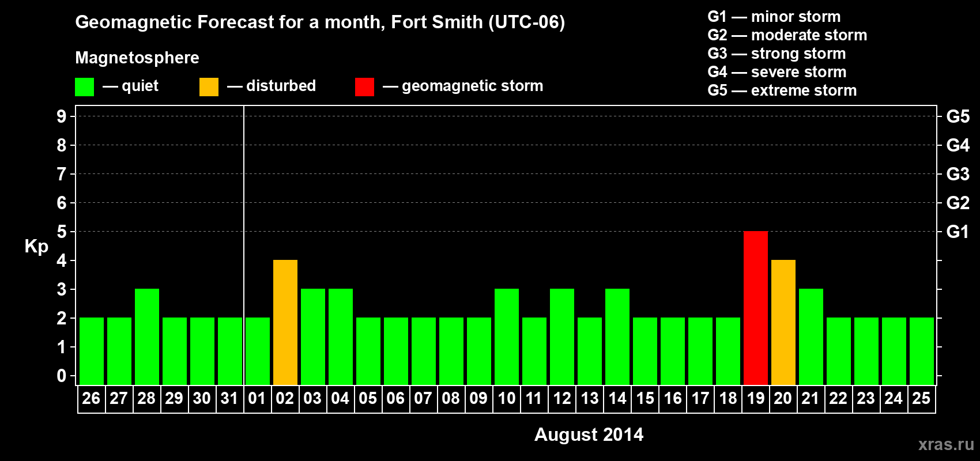Click the green bar for day 28

coord(147,337)
